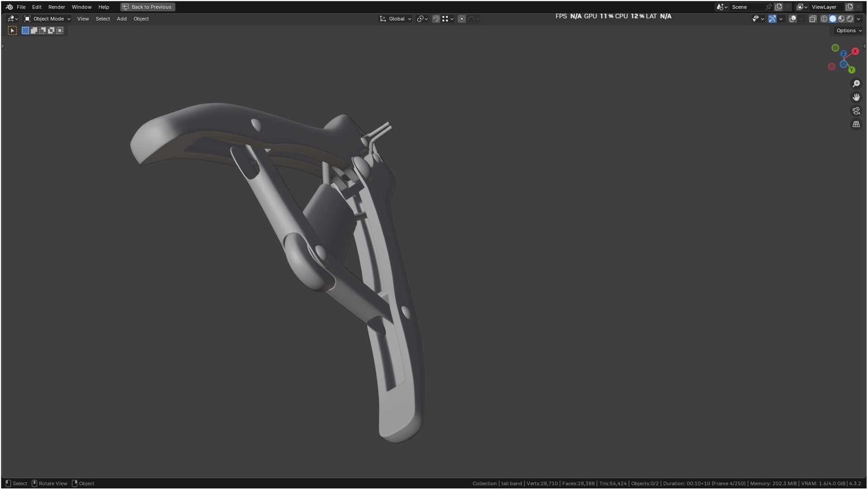Choose the Invert selection mode icon
This screenshot has width=868, height=490.
coord(51,30)
